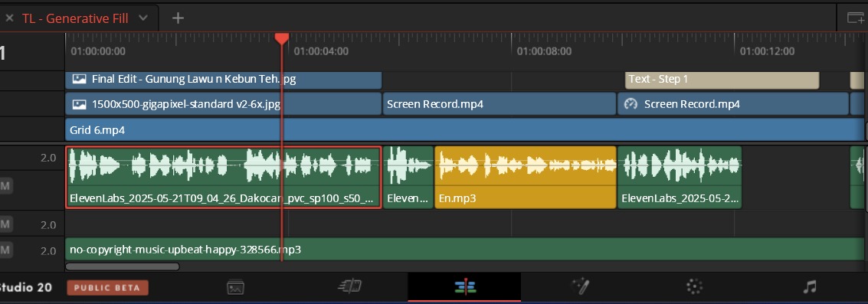The height and width of the screenshot is (304, 868).
Task: Click the image icon on Final Edit clip
Action: (79, 79)
